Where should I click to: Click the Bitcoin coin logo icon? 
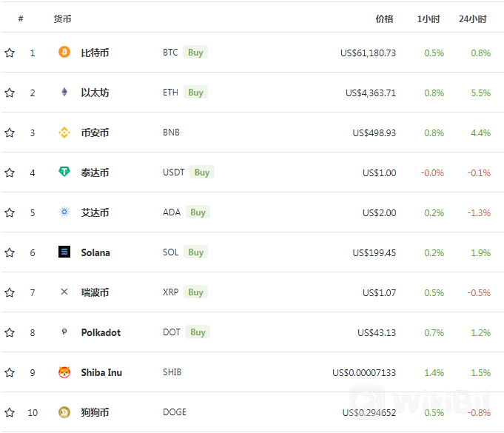point(64,52)
